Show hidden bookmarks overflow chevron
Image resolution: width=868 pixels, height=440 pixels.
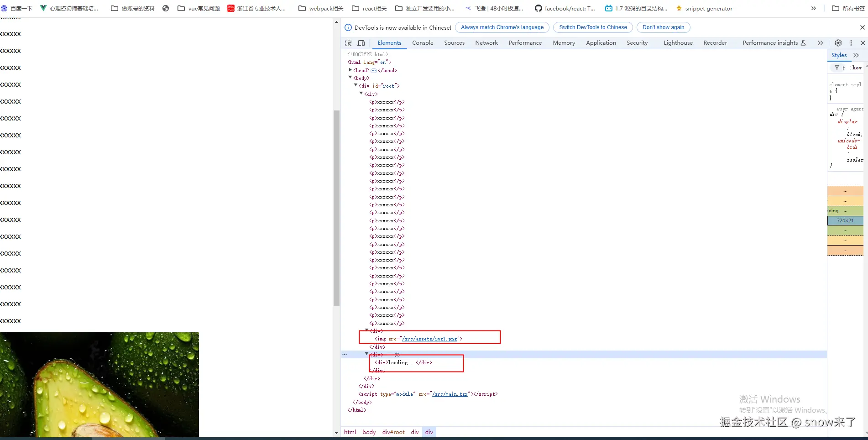[813, 8]
